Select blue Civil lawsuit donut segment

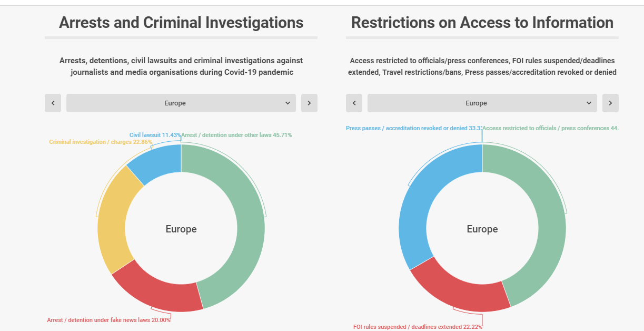(156, 162)
